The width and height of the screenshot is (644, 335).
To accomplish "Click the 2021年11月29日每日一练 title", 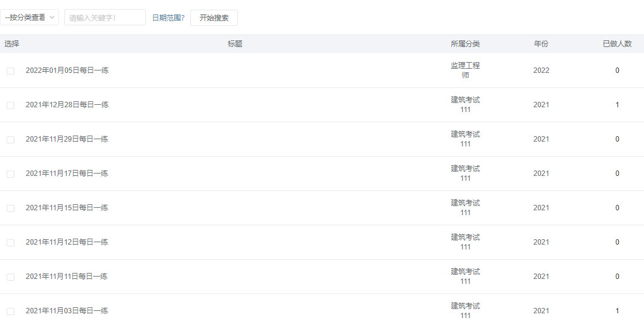I will point(67,139).
